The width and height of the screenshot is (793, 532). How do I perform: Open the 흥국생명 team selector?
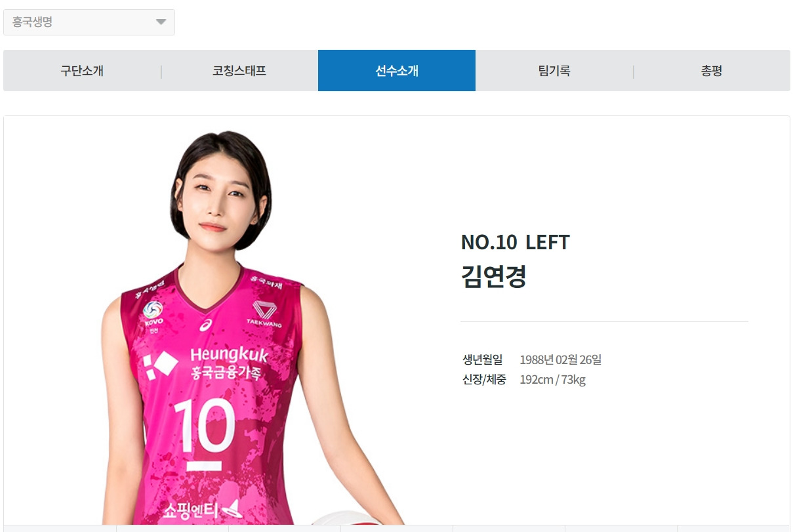click(x=89, y=22)
